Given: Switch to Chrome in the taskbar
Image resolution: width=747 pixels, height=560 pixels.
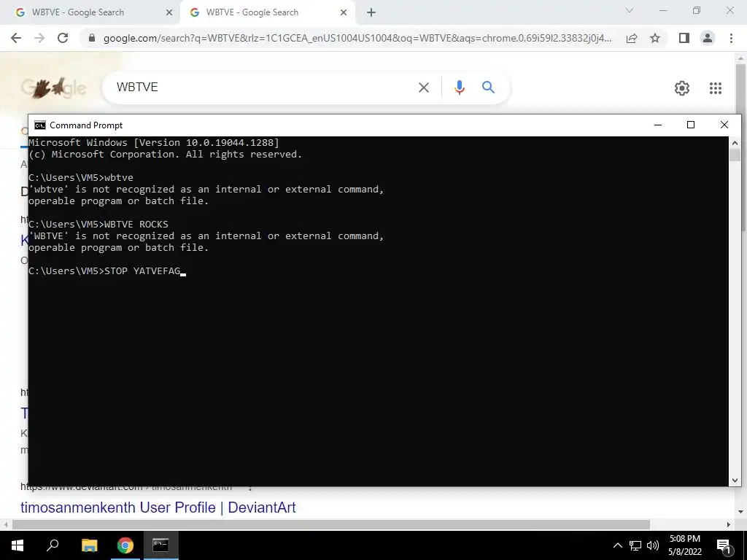Looking at the screenshot, I should pyautogui.click(x=125, y=545).
